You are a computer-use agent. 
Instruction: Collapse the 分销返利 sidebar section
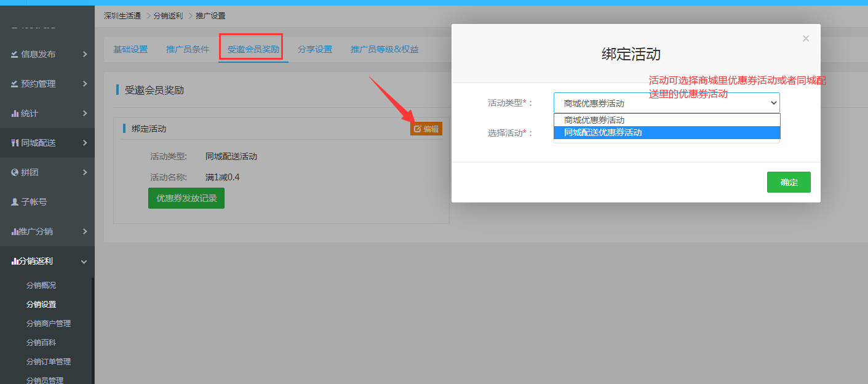point(84,262)
